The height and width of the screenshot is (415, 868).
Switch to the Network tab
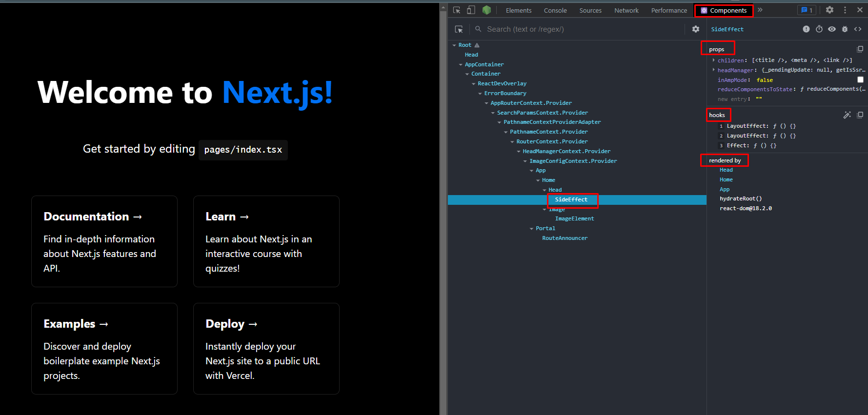point(626,10)
